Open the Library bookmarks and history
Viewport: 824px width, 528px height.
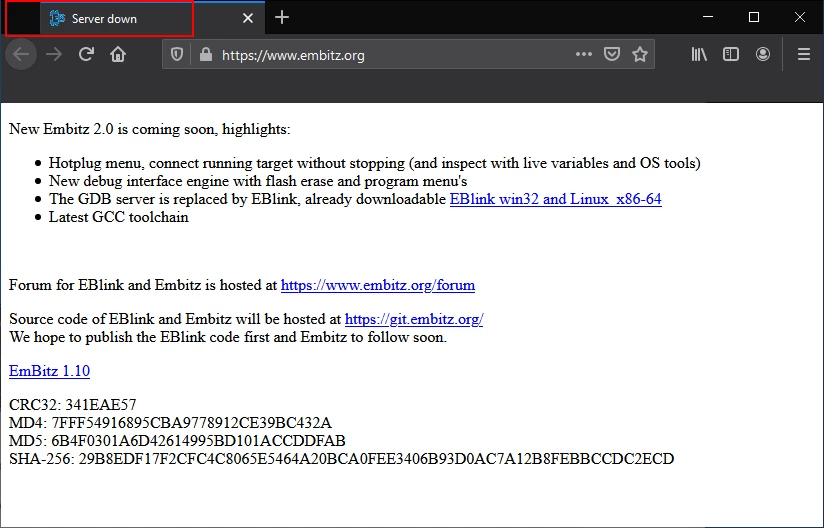(x=699, y=54)
